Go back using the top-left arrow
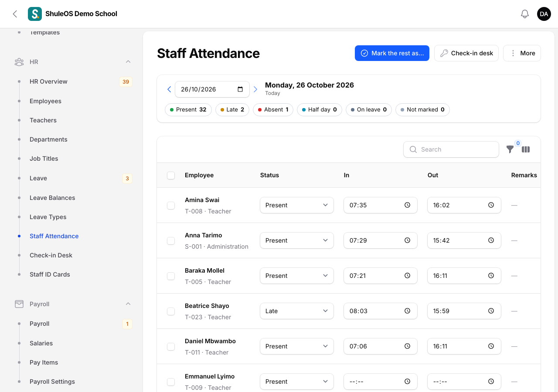The image size is (558, 392). coord(15,14)
